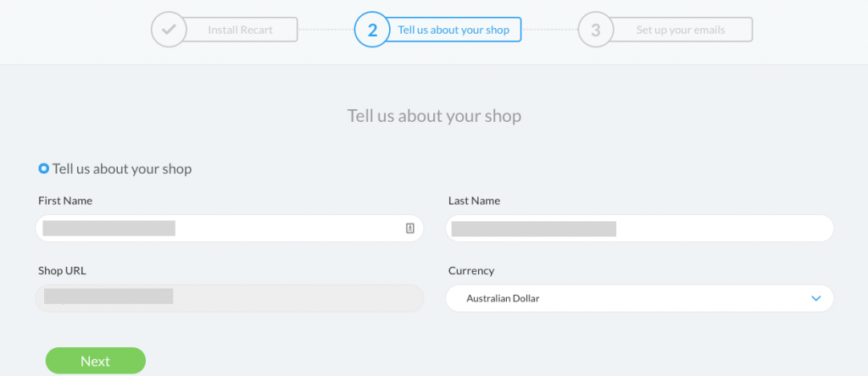
Task: Focus the Last Name input field
Action: coord(639,229)
